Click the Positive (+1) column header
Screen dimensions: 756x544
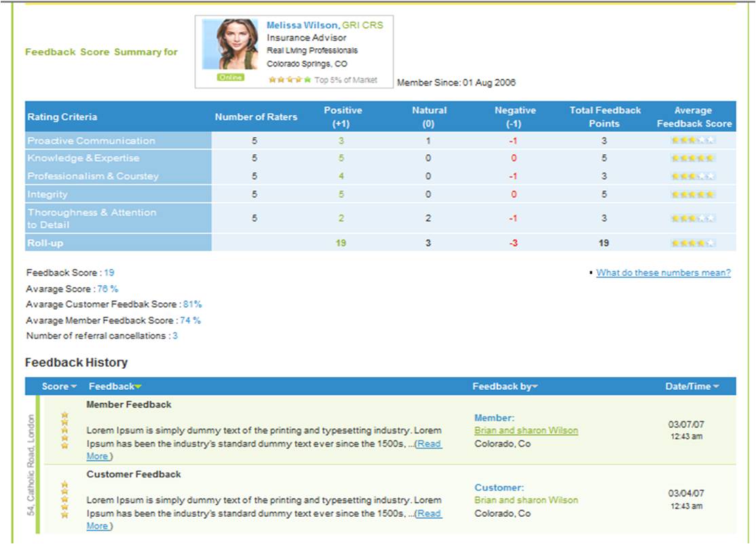point(342,117)
